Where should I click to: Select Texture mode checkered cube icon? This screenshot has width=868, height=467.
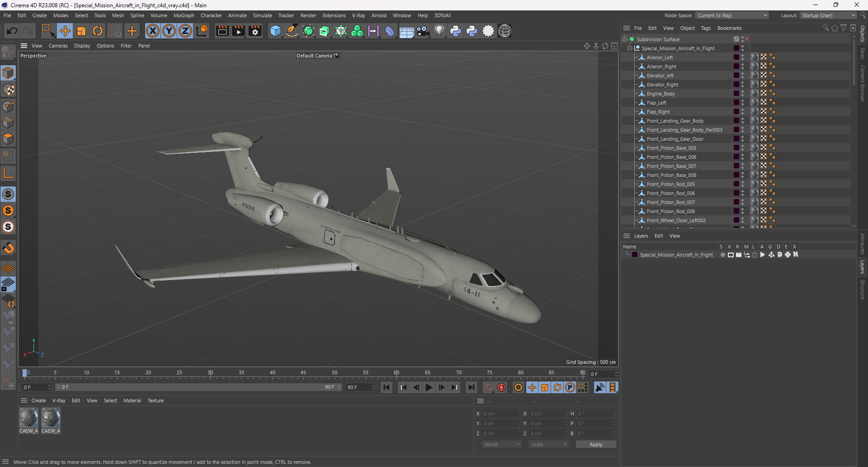point(8,90)
